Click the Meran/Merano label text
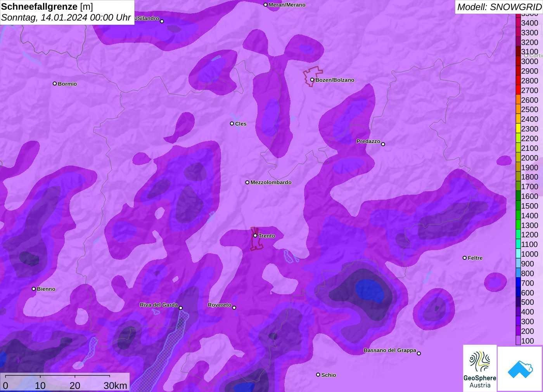The image size is (543, 392). tap(287, 5)
